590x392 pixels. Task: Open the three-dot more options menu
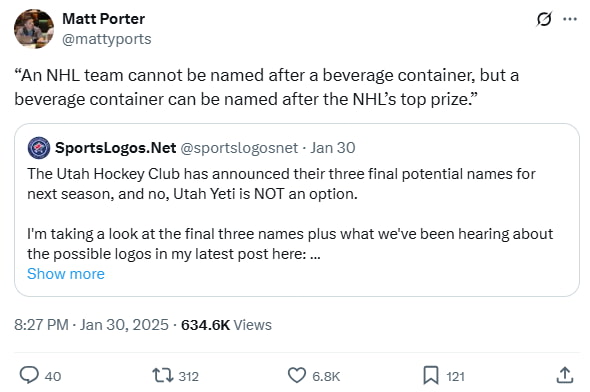coord(570,19)
